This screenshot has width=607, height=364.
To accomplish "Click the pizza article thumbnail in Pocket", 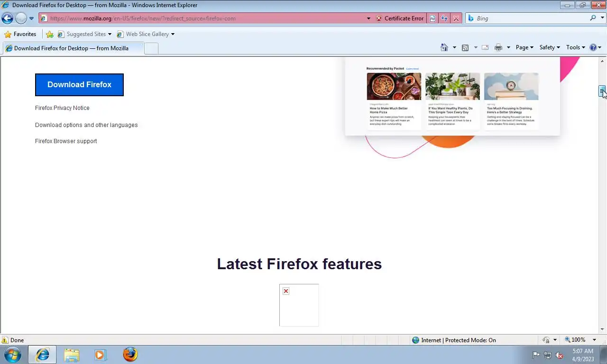I will point(394,86).
